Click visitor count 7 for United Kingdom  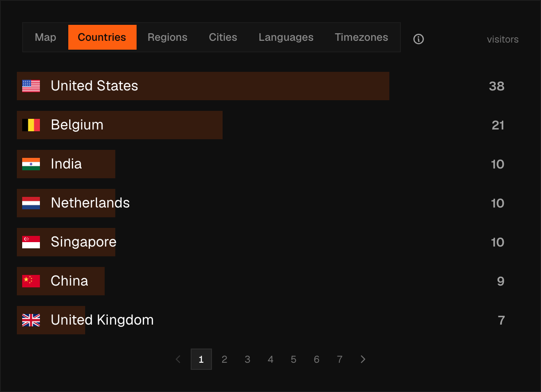(x=502, y=320)
